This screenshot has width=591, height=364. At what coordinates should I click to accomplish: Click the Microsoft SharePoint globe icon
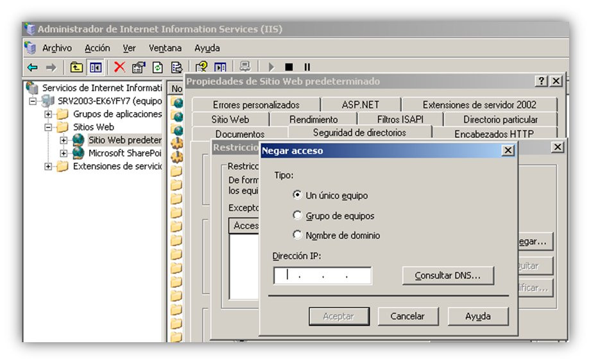[x=78, y=153]
